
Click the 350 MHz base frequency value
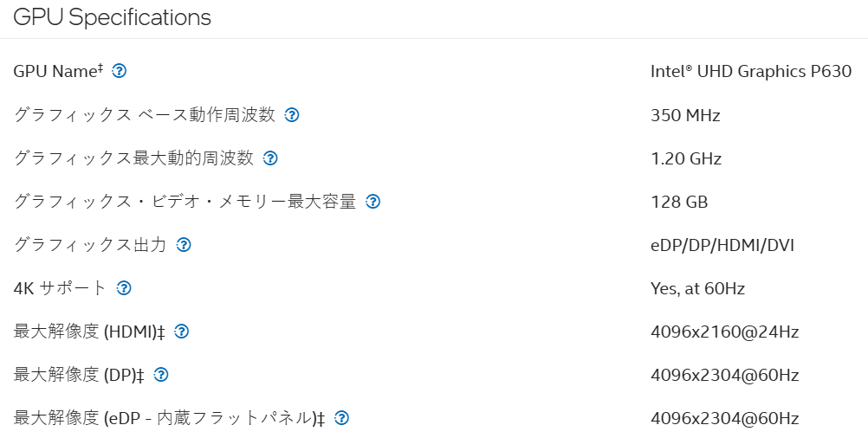click(685, 115)
